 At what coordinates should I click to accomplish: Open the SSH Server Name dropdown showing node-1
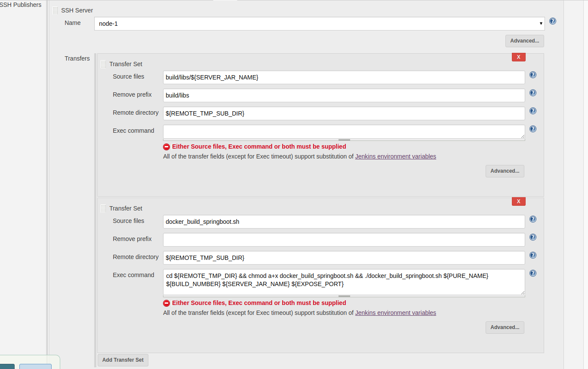click(319, 24)
